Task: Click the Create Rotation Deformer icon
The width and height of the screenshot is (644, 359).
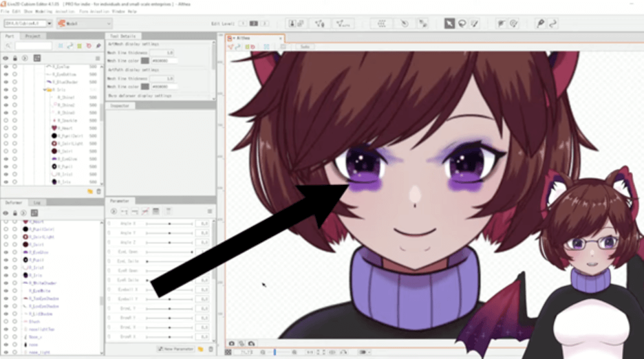Action: point(405,23)
